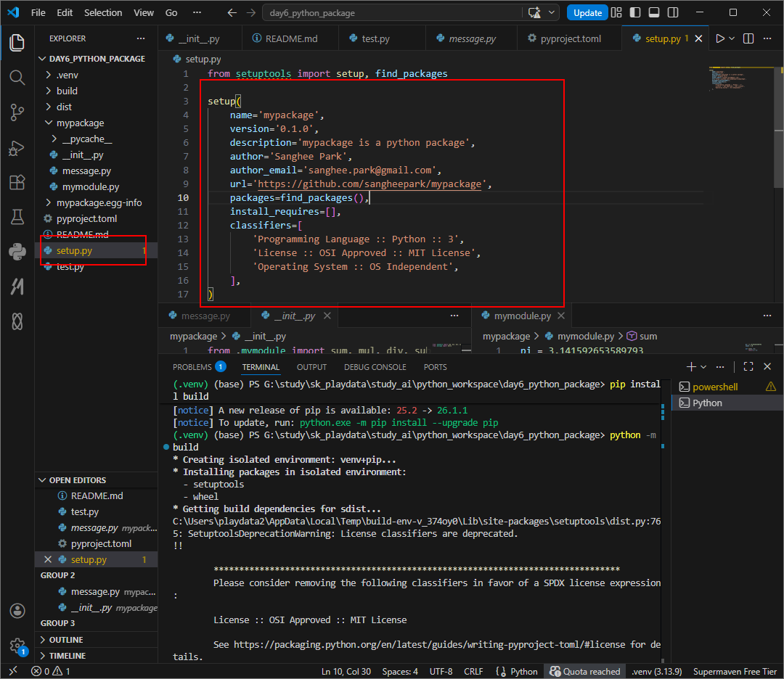Click the command center search field

coord(393,12)
